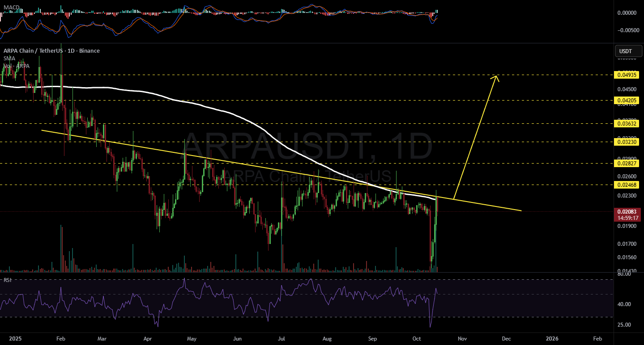Click the 0.02468 price level label
Viewport: 644px width, 345px height.
[x=626, y=185]
